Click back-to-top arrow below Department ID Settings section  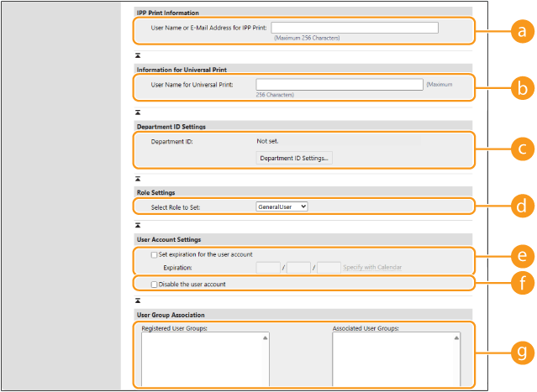click(139, 179)
